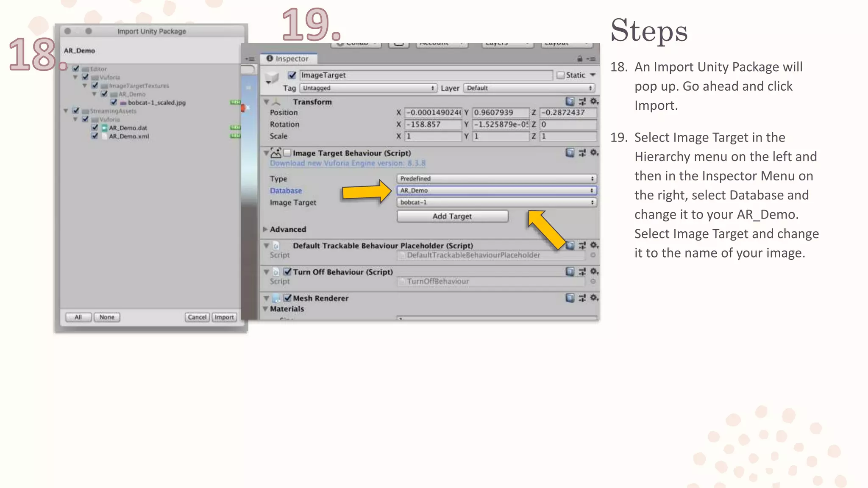Collapse the Transform component
This screenshot has width=868, height=488.
(266, 102)
